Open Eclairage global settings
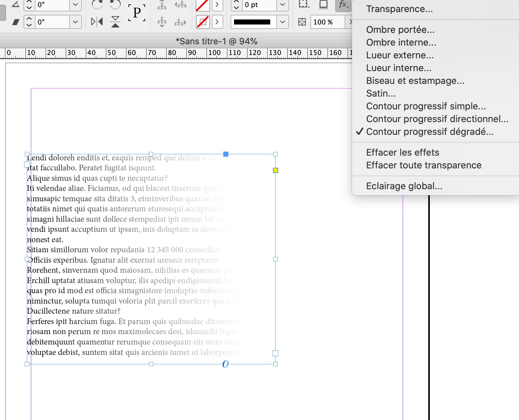Screen dimensions: 519x420 (x=404, y=186)
